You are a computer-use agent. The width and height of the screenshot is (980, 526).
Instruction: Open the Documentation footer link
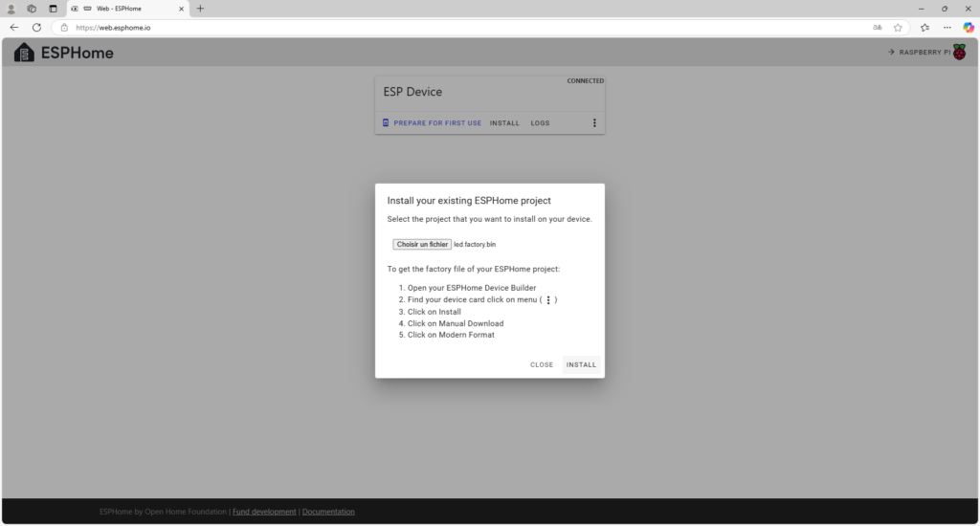pos(328,512)
